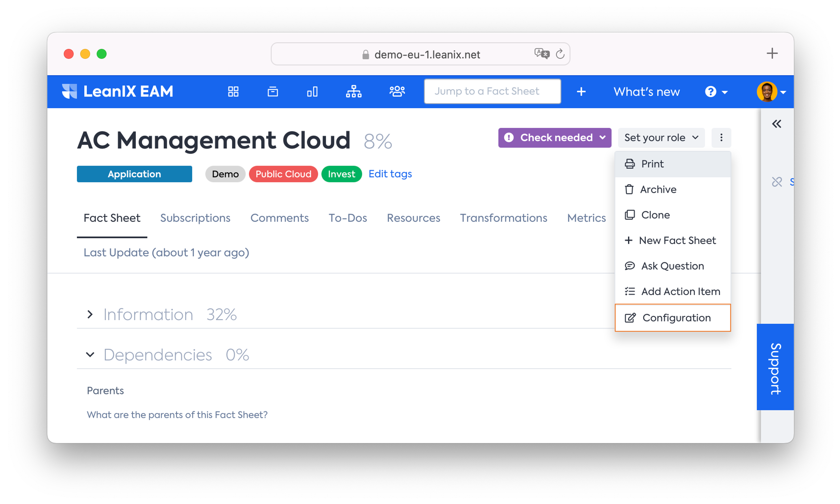840x504 pixels.
Task: Open the Check needed status dropdown
Action: click(555, 138)
